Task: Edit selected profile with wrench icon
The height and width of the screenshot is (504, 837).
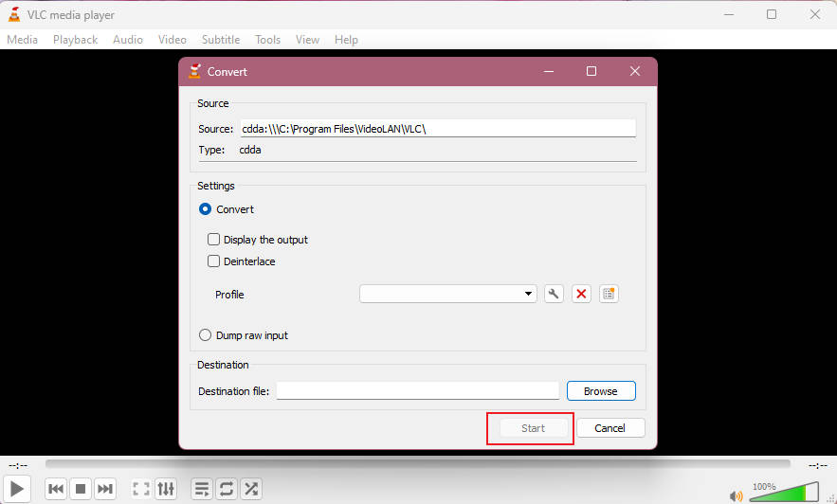Action: click(x=554, y=294)
